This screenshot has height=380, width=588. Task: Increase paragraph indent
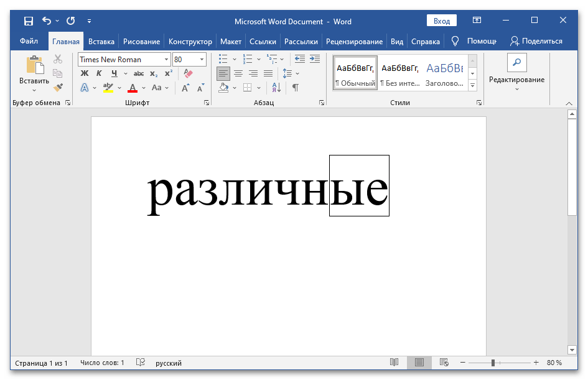coord(315,59)
